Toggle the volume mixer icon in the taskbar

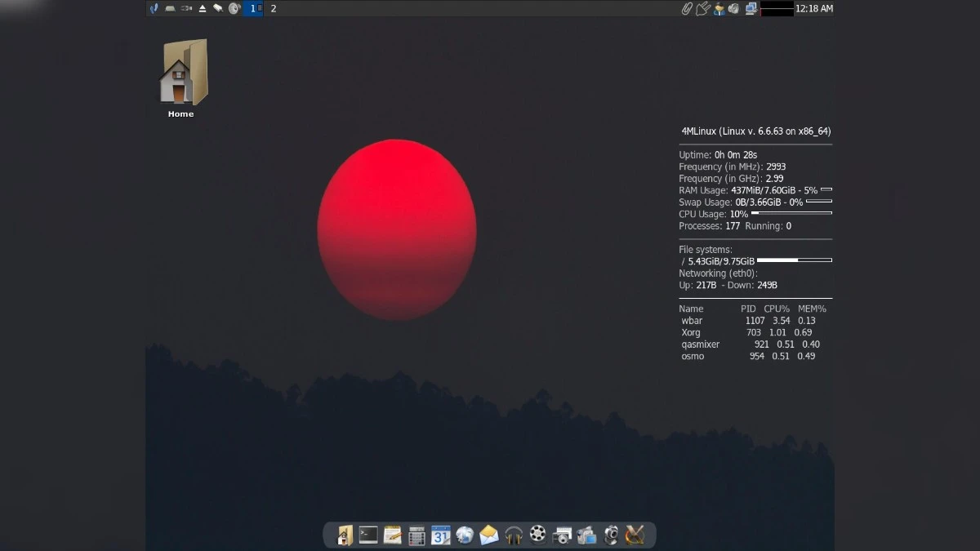[x=234, y=9]
